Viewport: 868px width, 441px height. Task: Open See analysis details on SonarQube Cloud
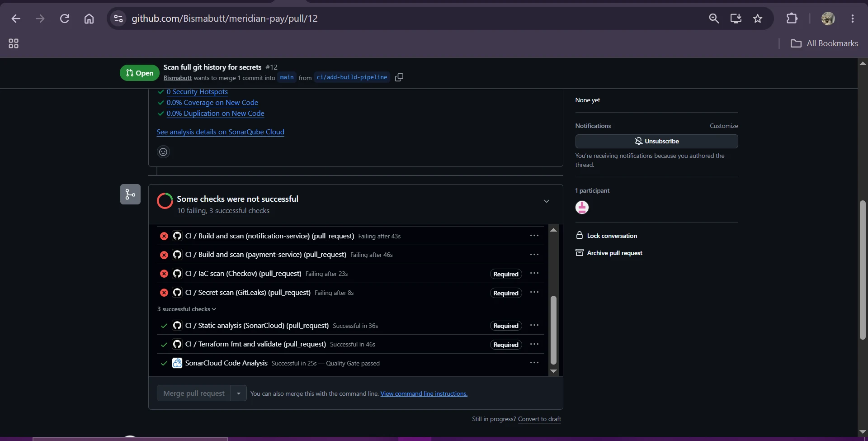pyautogui.click(x=220, y=132)
